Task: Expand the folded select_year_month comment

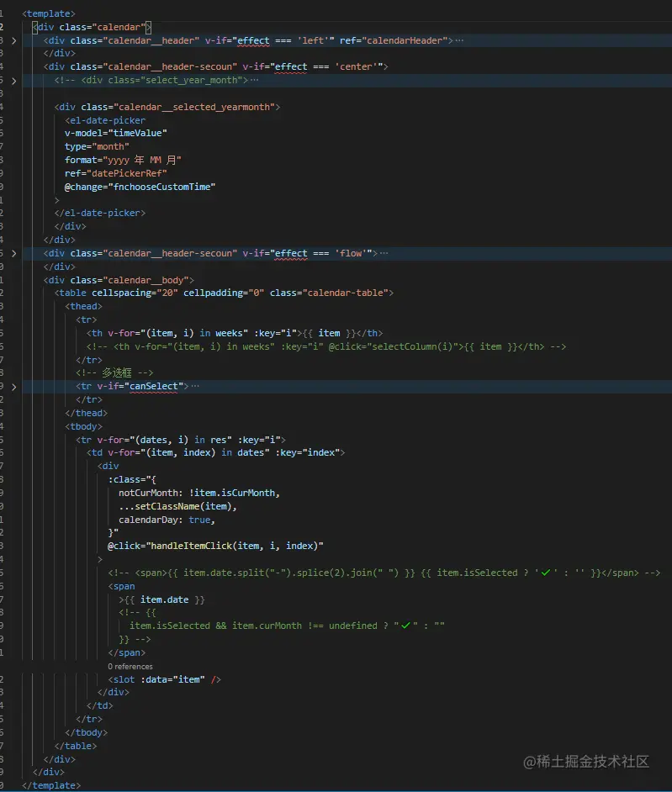Action: [x=13, y=81]
